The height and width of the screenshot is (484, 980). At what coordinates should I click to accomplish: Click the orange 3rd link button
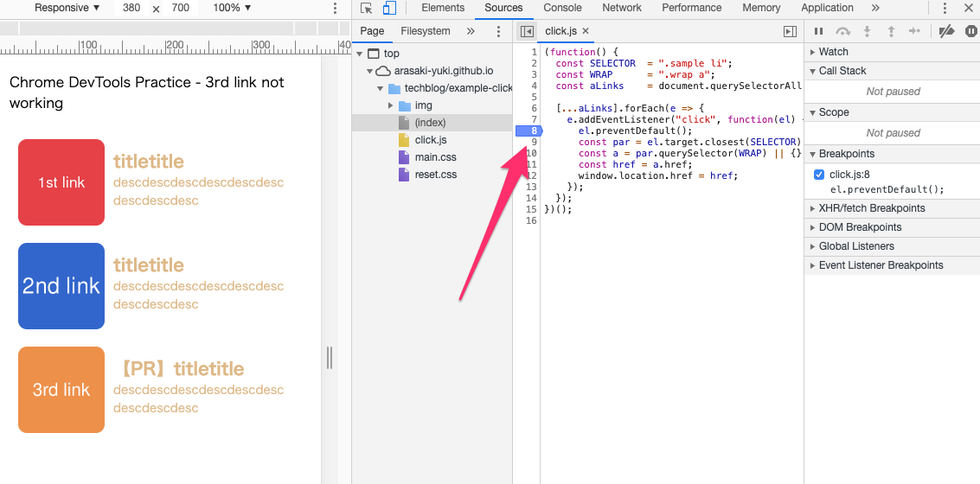click(61, 390)
